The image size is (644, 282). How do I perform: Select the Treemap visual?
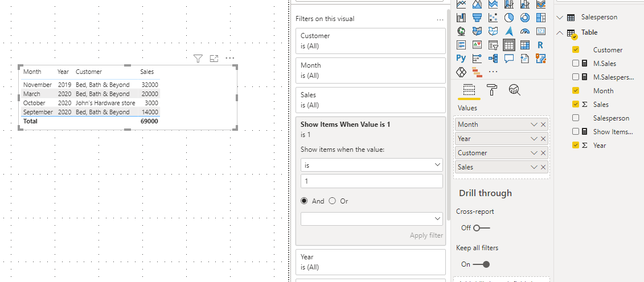click(x=541, y=18)
